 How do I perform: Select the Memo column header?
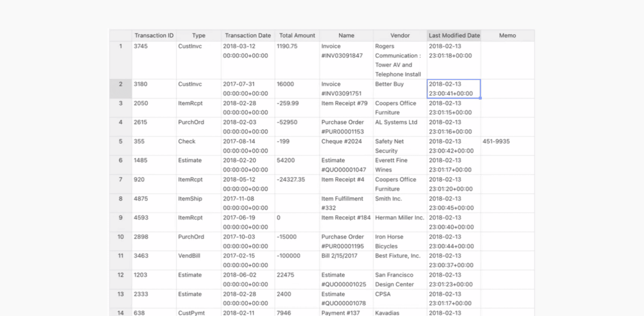[x=508, y=36]
